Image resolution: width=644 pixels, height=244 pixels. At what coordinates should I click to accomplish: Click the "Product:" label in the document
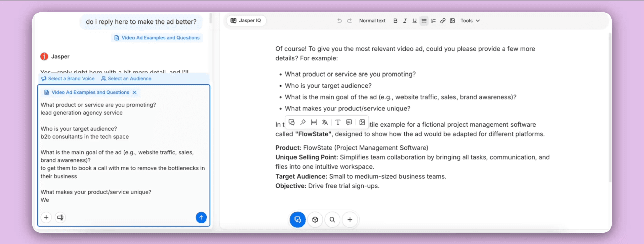(288, 148)
